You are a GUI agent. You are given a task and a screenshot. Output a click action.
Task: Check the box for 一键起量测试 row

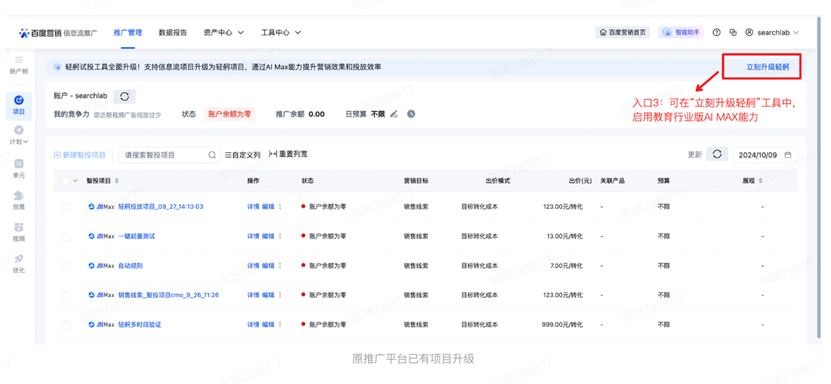66,237
